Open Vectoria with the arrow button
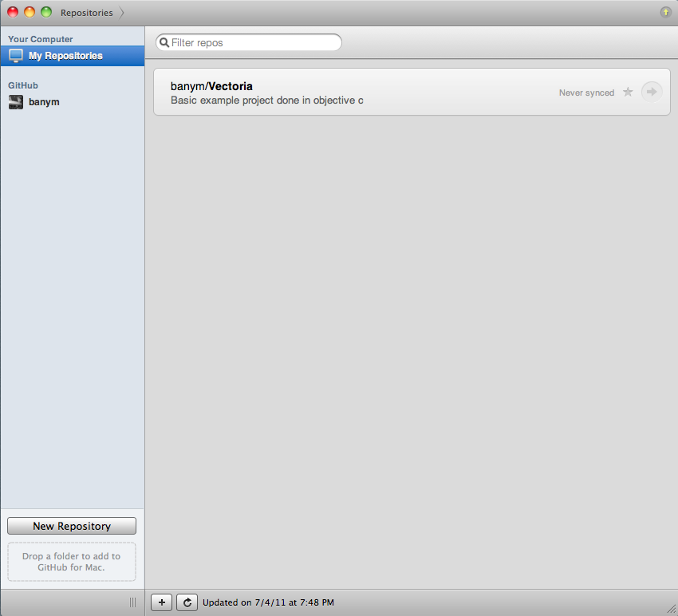This screenshot has width=678, height=616. (652, 92)
